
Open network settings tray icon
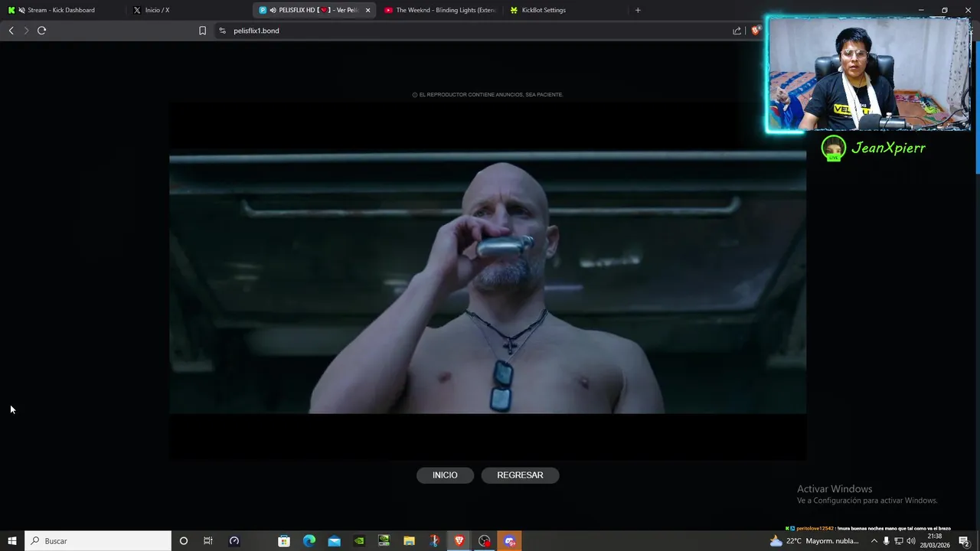coord(899,541)
